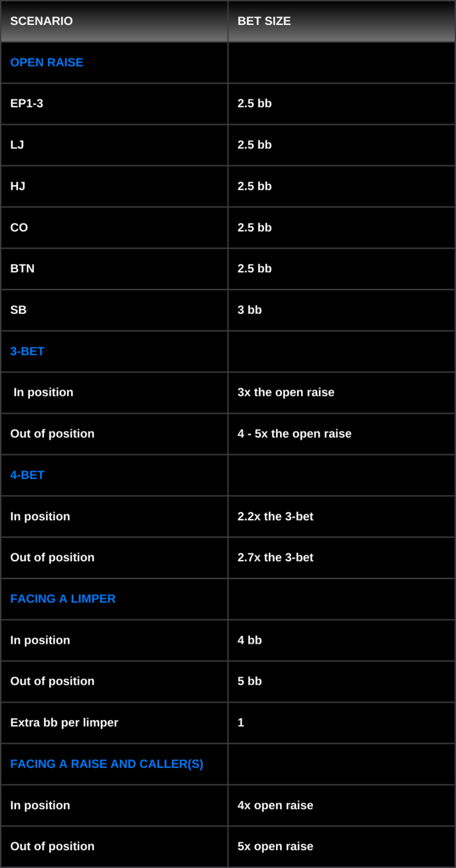Select the CO position cell
This screenshot has width=456, height=868.
[x=19, y=227]
